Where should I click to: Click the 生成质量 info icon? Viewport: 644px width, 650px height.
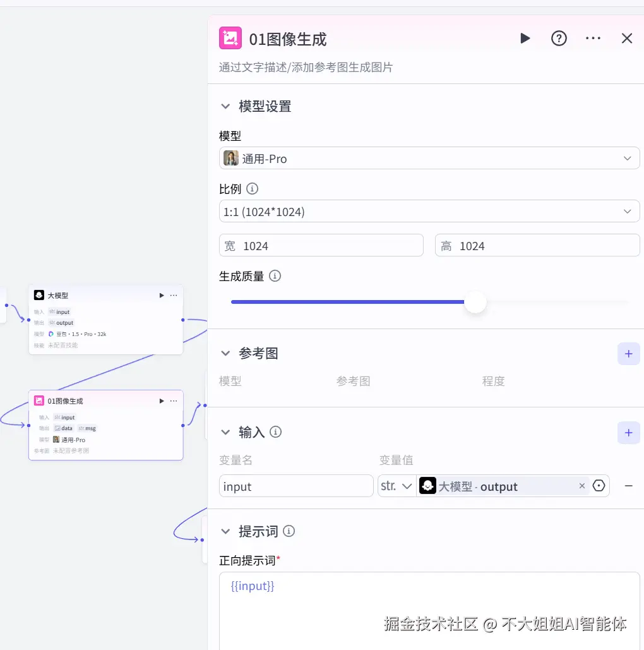coord(275,275)
